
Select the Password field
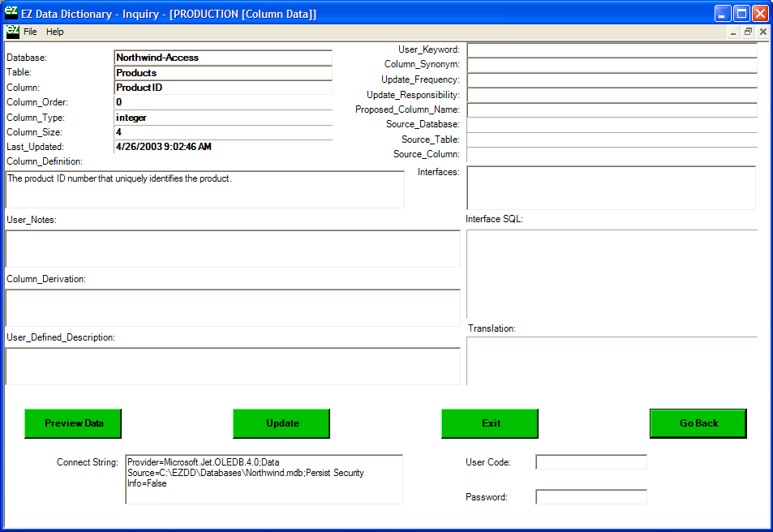[x=591, y=497]
